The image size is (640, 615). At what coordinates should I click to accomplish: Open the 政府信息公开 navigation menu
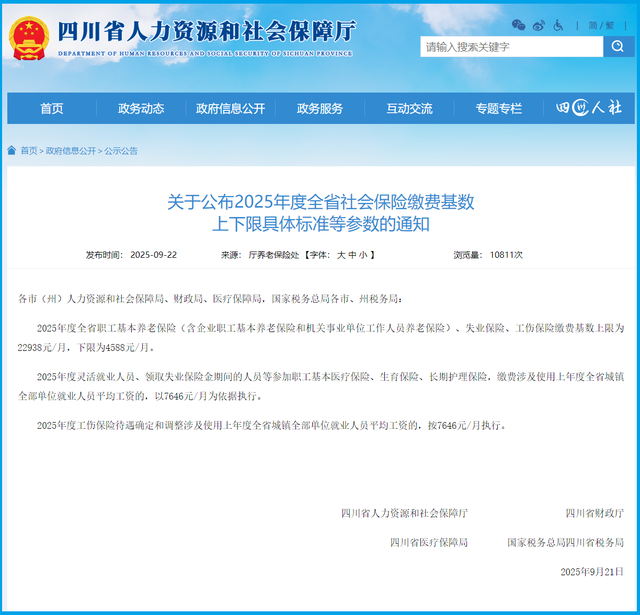[x=230, y=108]
